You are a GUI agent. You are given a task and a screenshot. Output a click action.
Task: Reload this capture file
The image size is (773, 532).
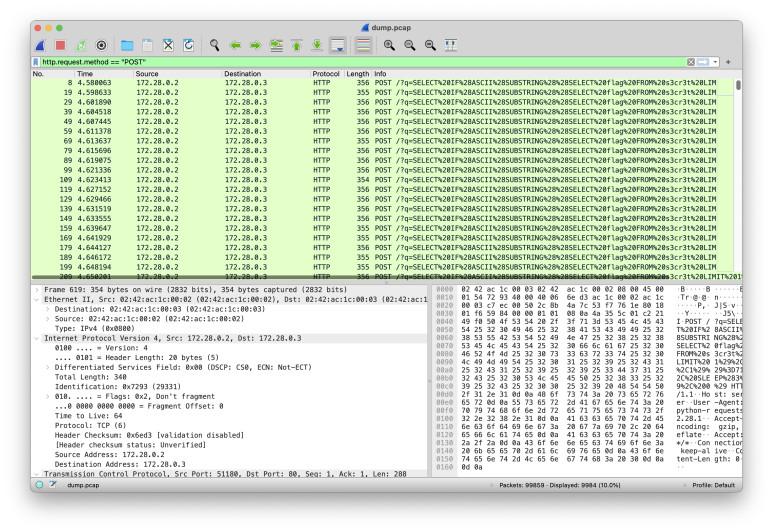pos(188,45)
